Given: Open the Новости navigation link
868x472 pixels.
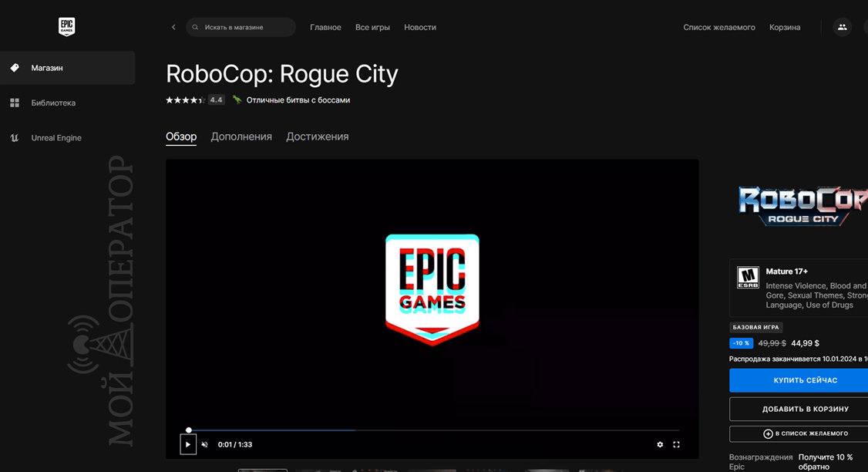Looking at the screenshot, I should pyautogui.click(x=420, y=27).
